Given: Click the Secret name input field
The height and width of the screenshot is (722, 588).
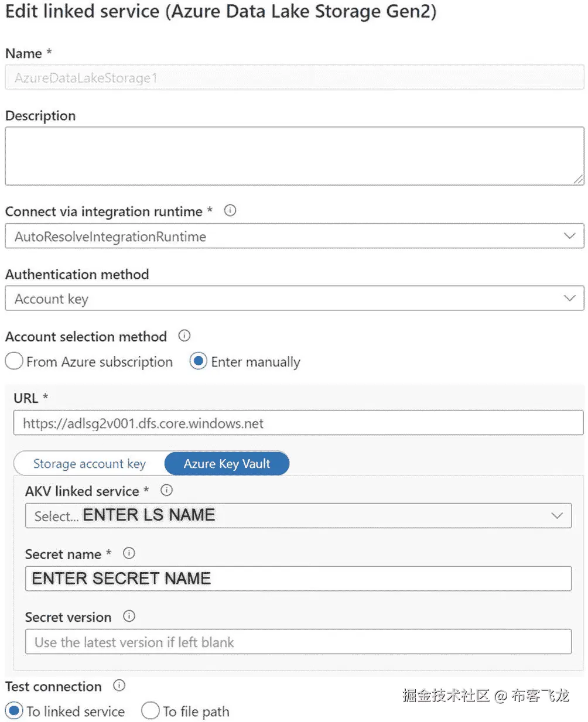Looking at the screenshot, I should click(298, 579).
